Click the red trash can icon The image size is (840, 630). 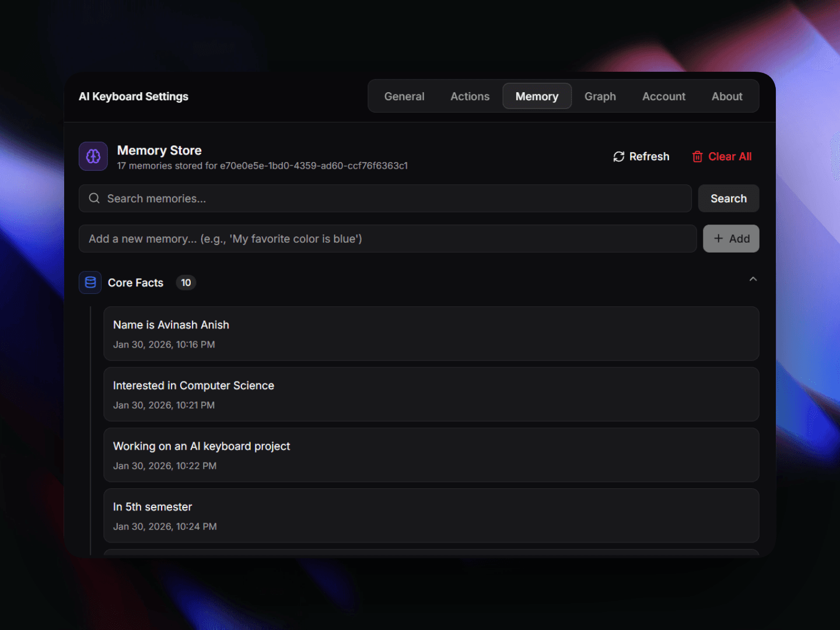[x=697, y=156]
